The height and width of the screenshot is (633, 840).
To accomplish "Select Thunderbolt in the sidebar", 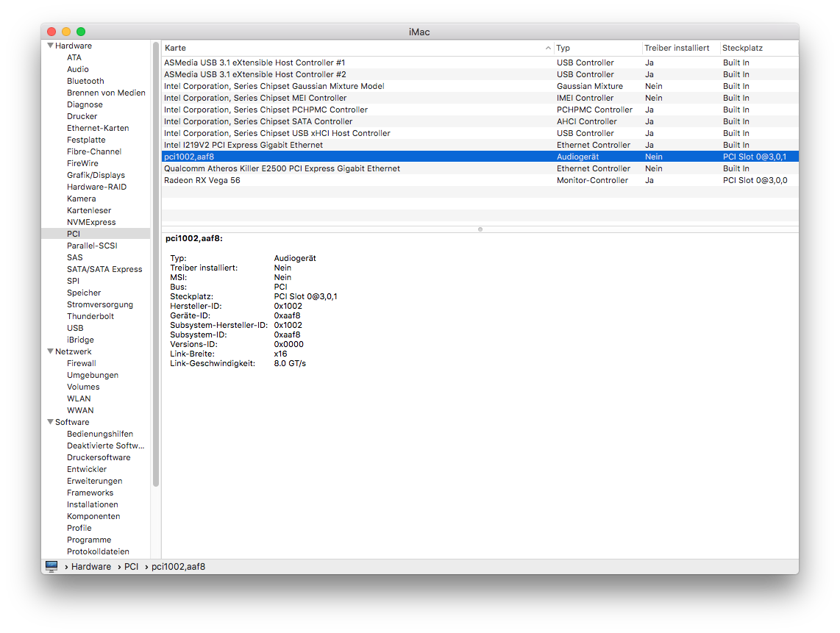I will click(x=90, y=316).
